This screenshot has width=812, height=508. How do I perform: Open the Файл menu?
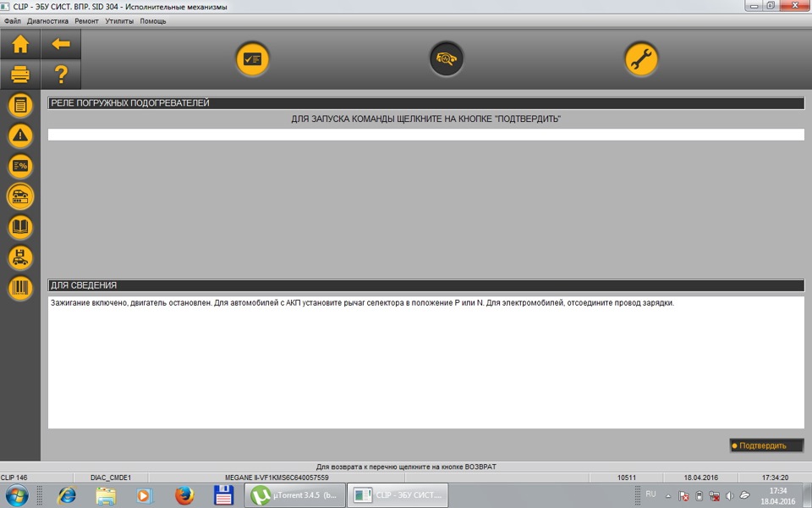13,21
